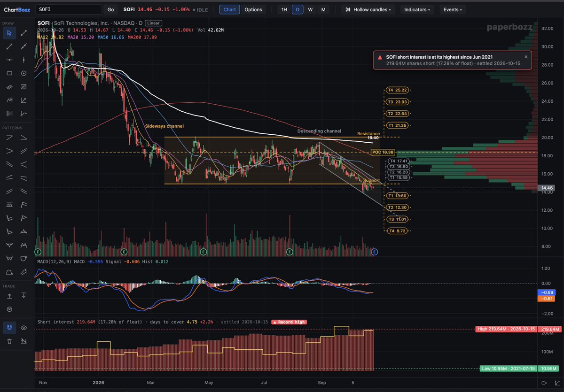Screen dimensions: 564x392
Task: Select the circle target drawing tool
Action: pos(23,73)
